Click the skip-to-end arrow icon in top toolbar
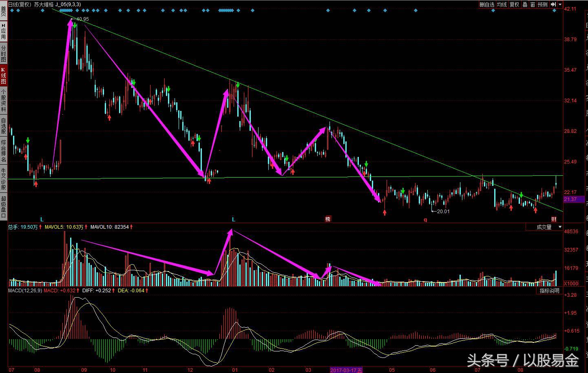The height and width of the screenshot is (373, 588). 553,4
